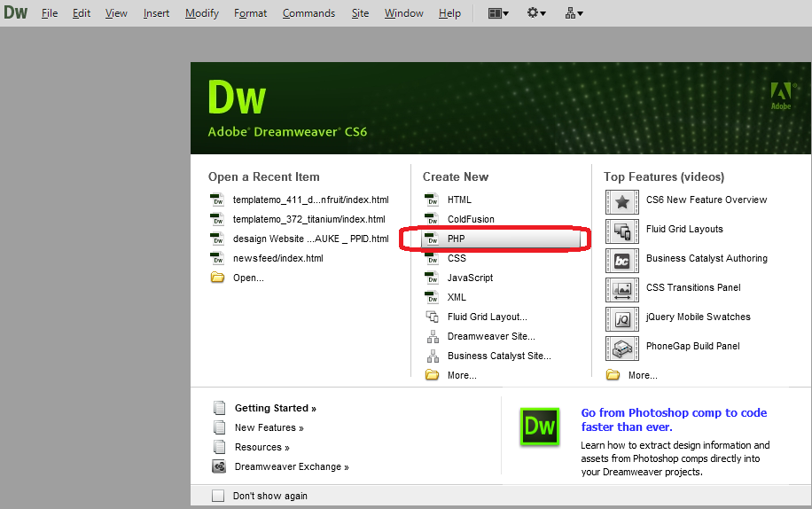
Task: Open the Site network dropdown in menu bar
Action: point(574,13)
